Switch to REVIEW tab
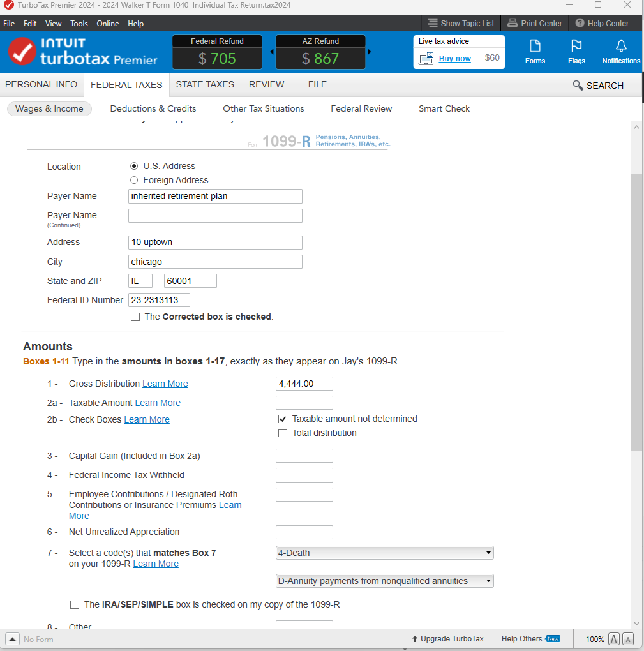Image resolution: width=644 pixels, height=651 pixels. point(267,84)
